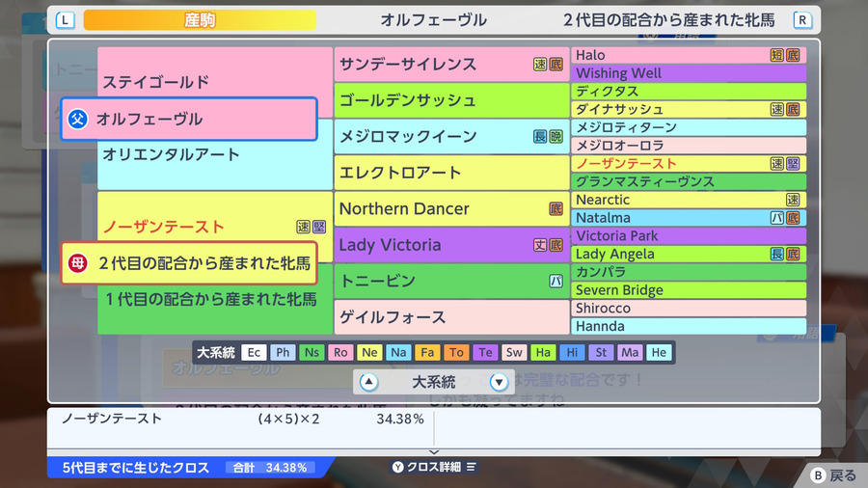Image resolution: width=868 pixels, height=488 pixels.
Task: Select Hannda in the pedigree
Action: tap(688, 326)
